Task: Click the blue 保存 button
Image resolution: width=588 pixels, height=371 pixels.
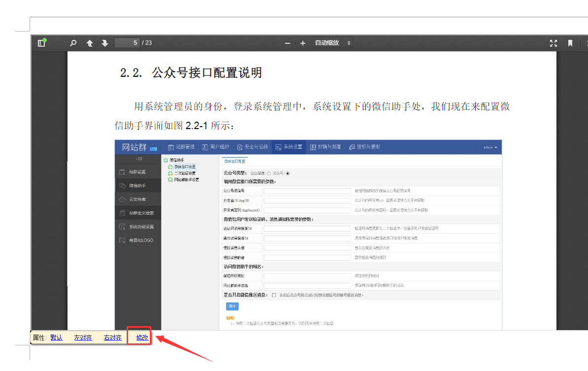Action: click(232, 306)
